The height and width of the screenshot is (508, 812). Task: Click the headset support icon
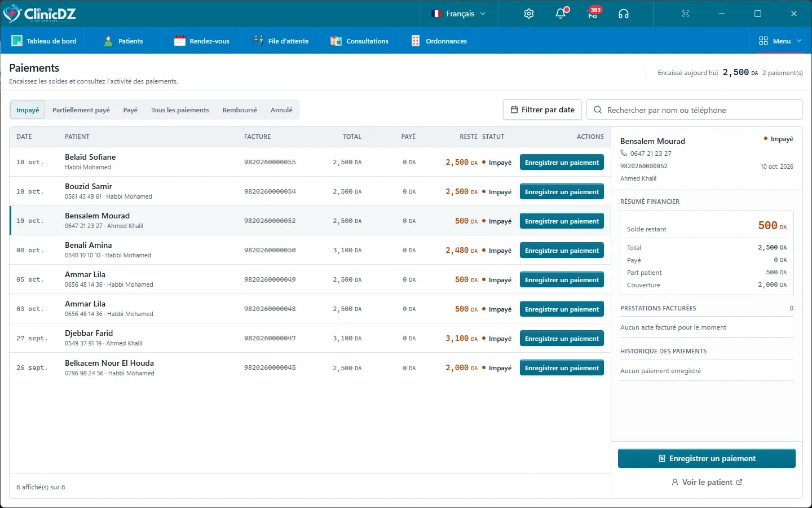(623, 14)
